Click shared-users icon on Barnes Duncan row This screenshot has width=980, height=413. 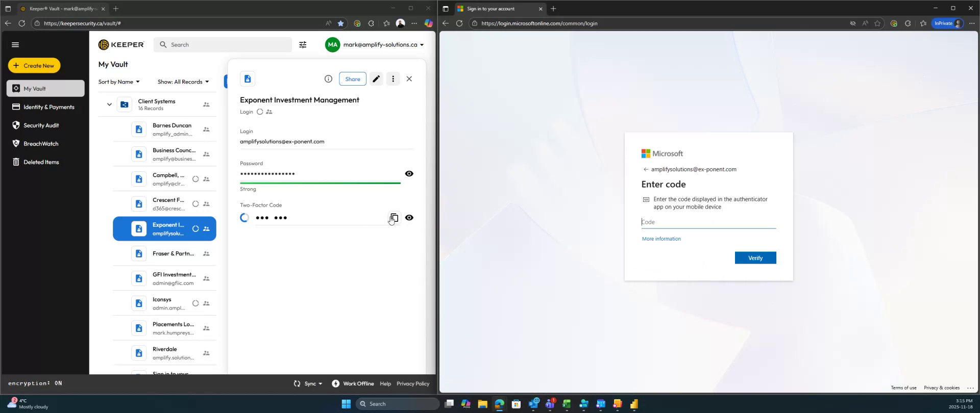tap(206, 130)
